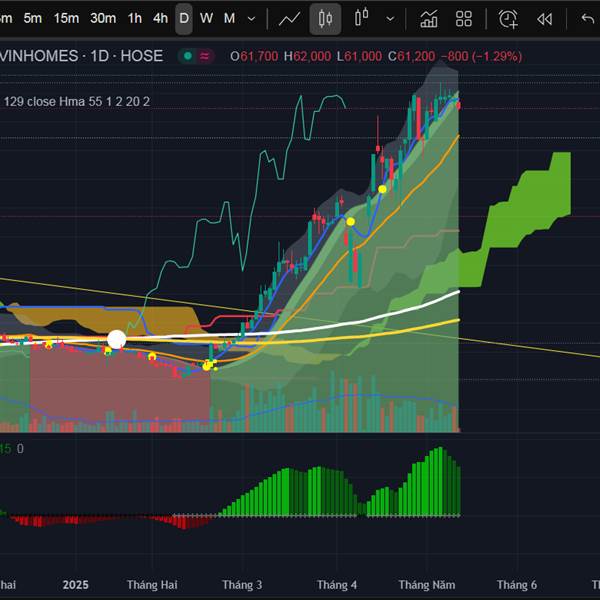Click Tháng Hai label on time axis
Screen dimensions: 600x600
pyautogui.click(x=152, y=585)
